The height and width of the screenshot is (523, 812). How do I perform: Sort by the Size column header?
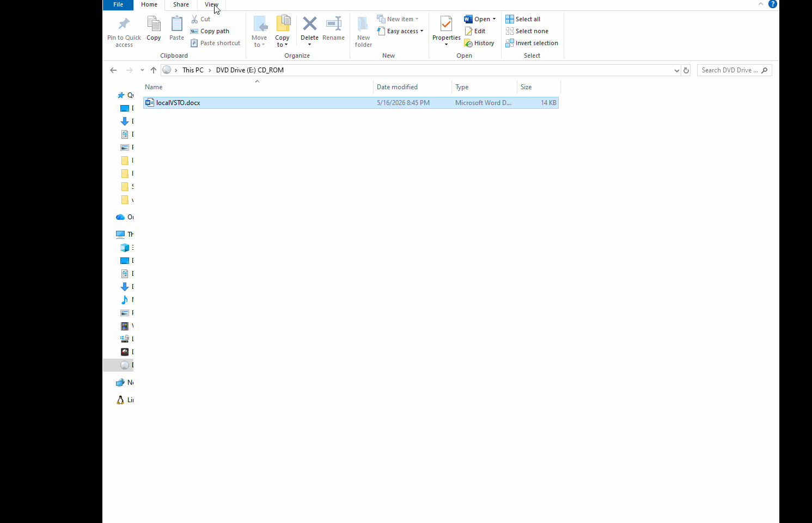click(x=539, y=87)
